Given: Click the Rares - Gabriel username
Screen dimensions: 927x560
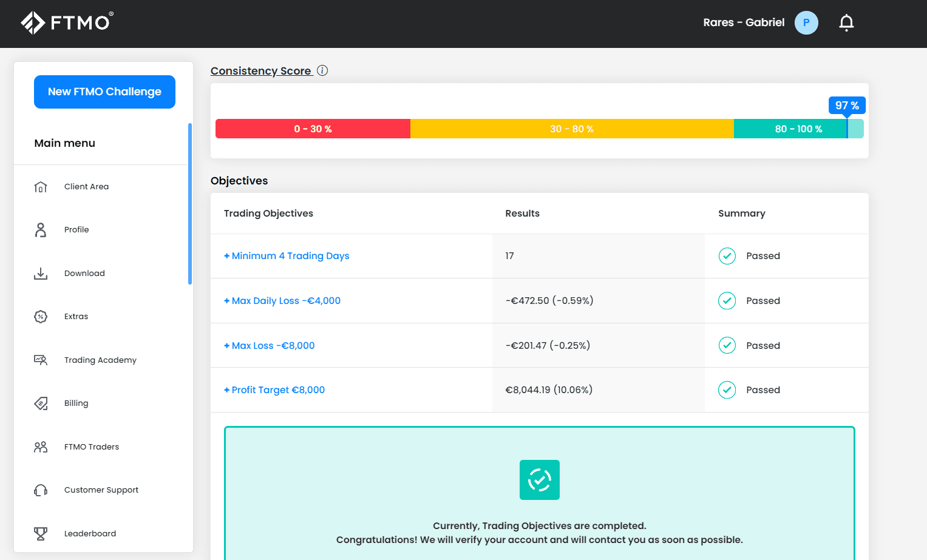Looking at the screenshot, I should pyautogui.click(x=744, y=22).
